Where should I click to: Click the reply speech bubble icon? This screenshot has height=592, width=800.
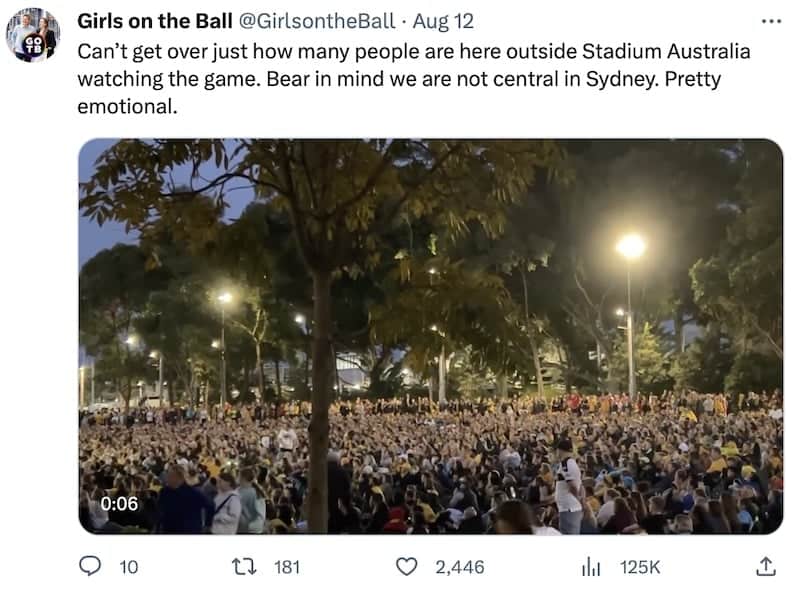click(x=91, y=567)
